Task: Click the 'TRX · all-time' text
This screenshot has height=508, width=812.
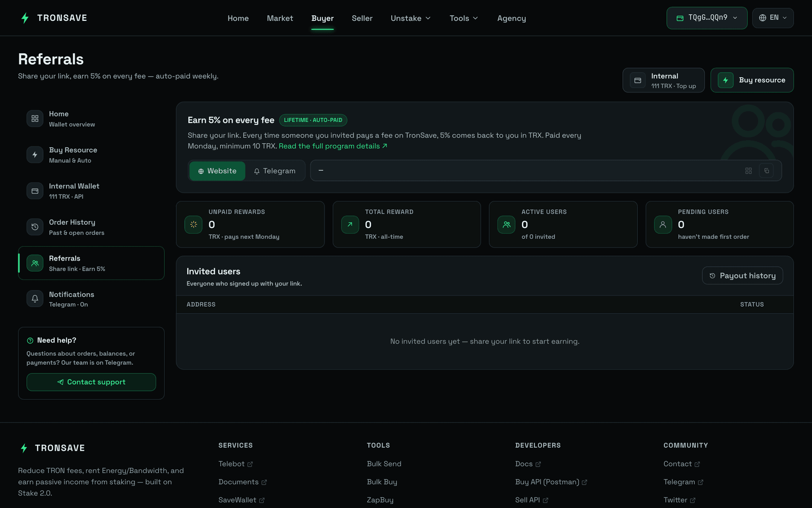Action: coord(384,237)
